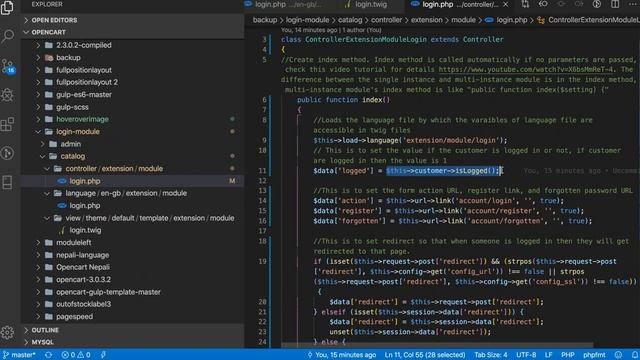
Task: Click the backup breadcrumb item
Action: [264, 20]
